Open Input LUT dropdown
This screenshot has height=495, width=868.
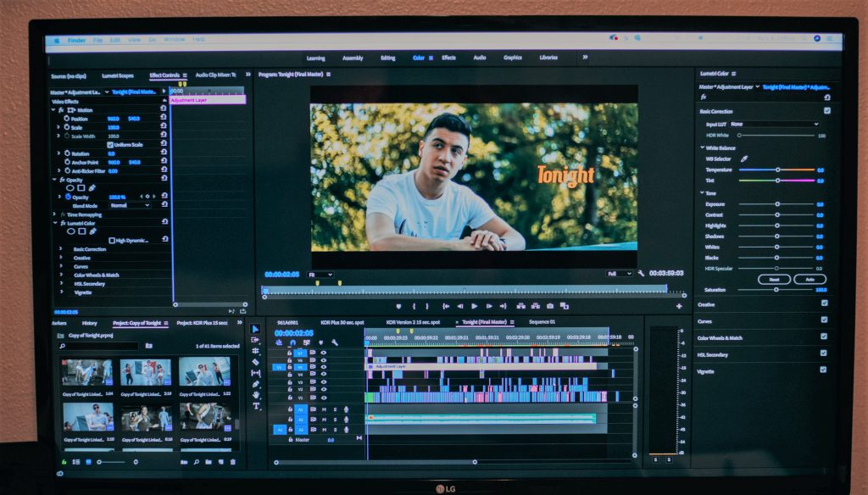tap(774, 124)
